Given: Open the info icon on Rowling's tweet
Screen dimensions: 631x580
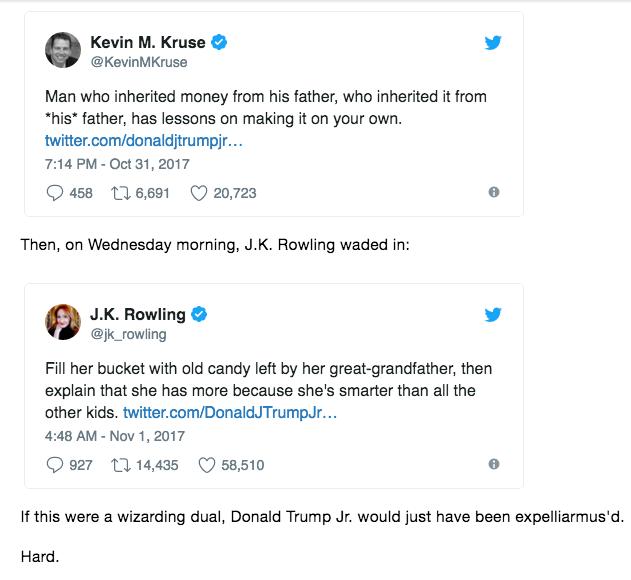Looking at the screenshot, I should pos(494,464).
